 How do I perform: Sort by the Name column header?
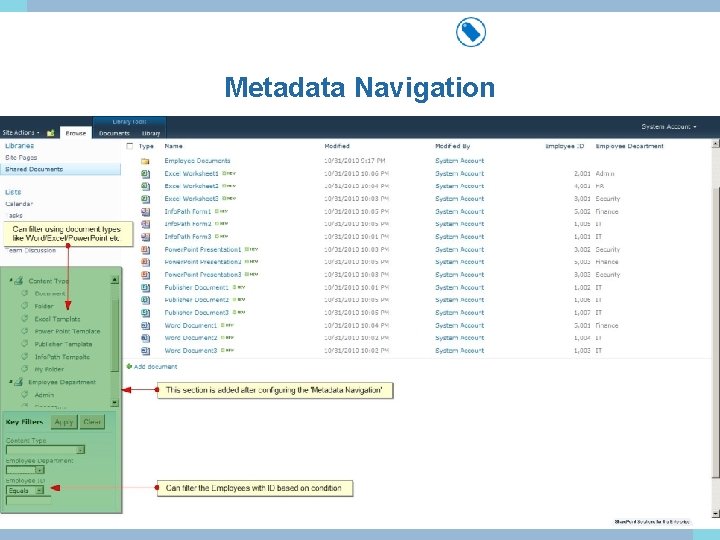click(174, 146)
